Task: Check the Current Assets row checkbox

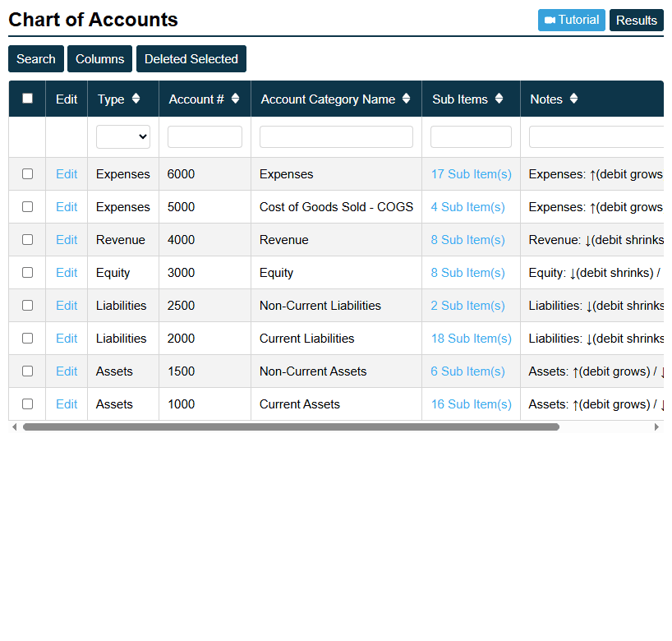Action: 27,404
